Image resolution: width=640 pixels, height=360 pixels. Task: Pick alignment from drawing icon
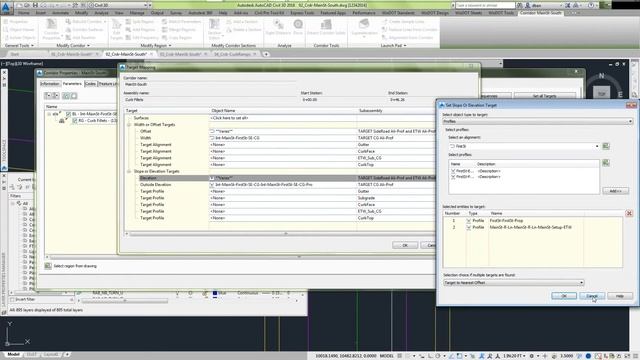(x=606, y=146)
